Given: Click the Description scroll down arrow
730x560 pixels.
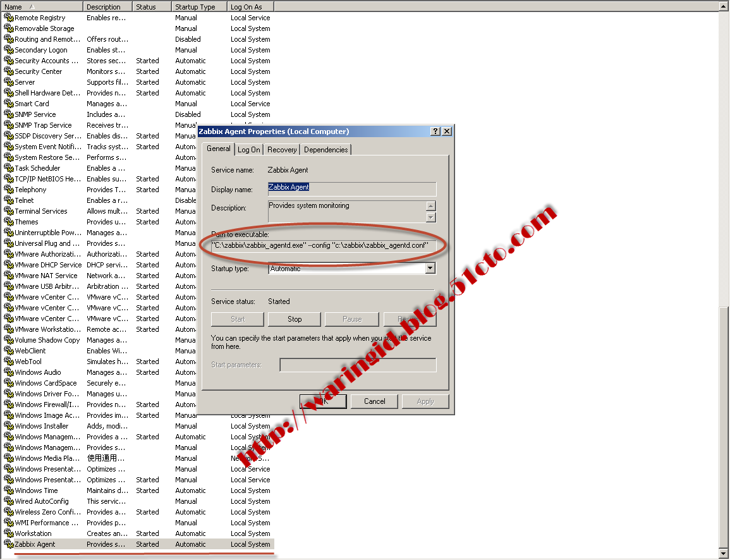Looking at the screenshot, I should pyautogui.click(x=430, y=217).
